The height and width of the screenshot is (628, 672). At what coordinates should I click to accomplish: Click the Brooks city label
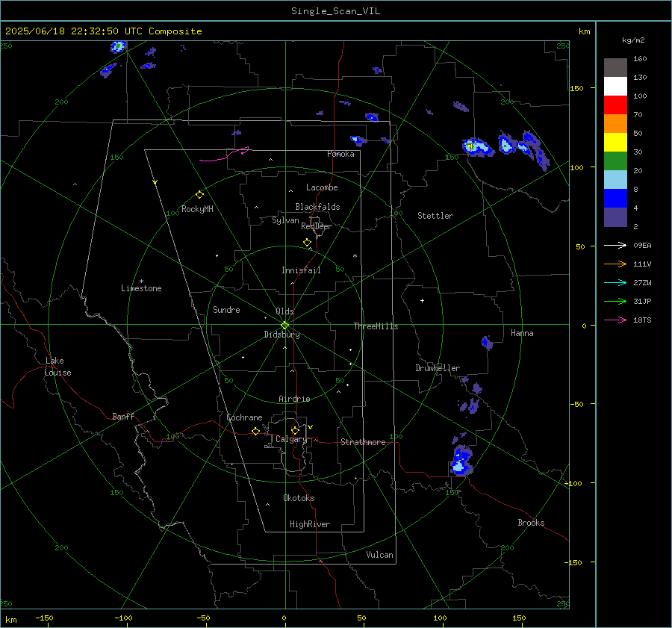531,523
